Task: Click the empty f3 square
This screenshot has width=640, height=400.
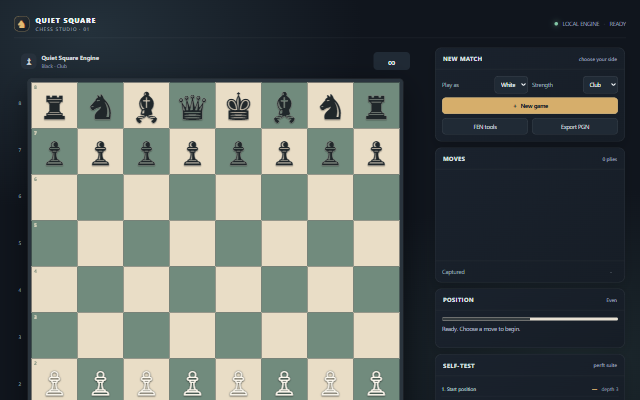Action: pyautogui.click(x=284, y=336)
